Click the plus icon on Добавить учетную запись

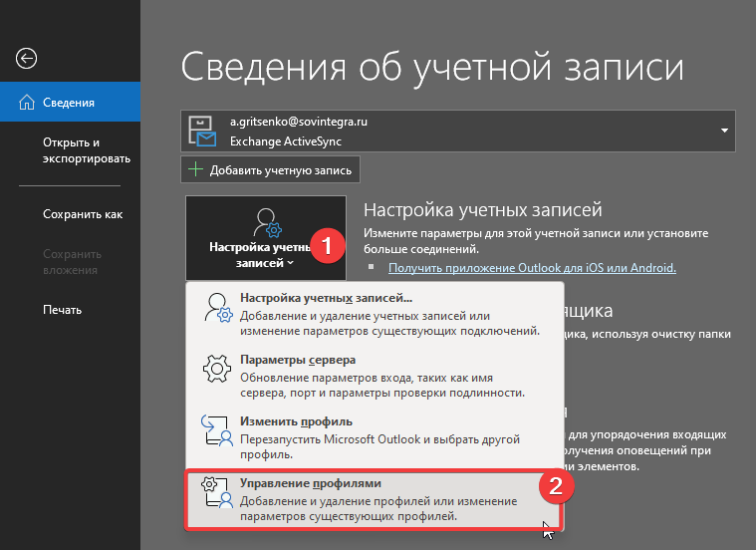(x=195, y=170)
